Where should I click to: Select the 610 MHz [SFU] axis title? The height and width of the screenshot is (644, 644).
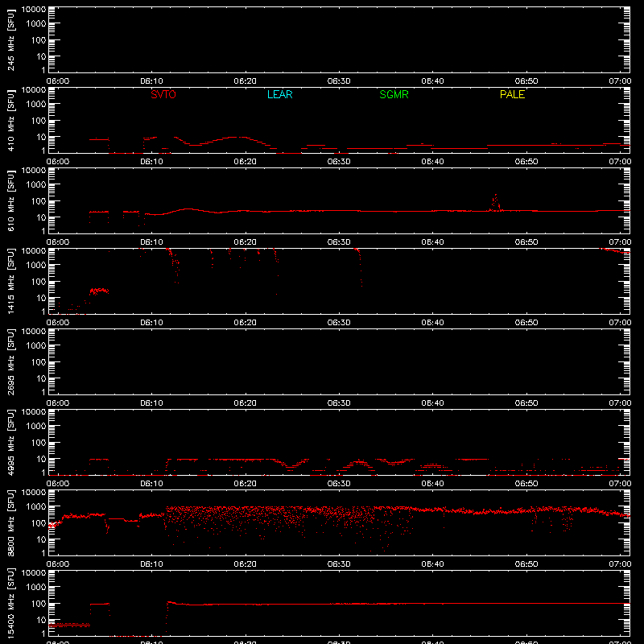[10, 201]
